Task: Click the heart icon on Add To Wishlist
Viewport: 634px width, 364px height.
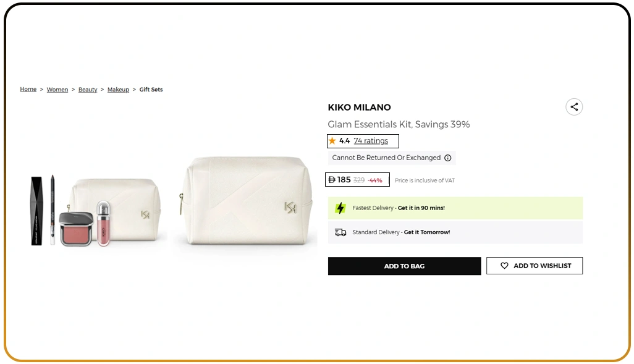Action: (504, 266)
